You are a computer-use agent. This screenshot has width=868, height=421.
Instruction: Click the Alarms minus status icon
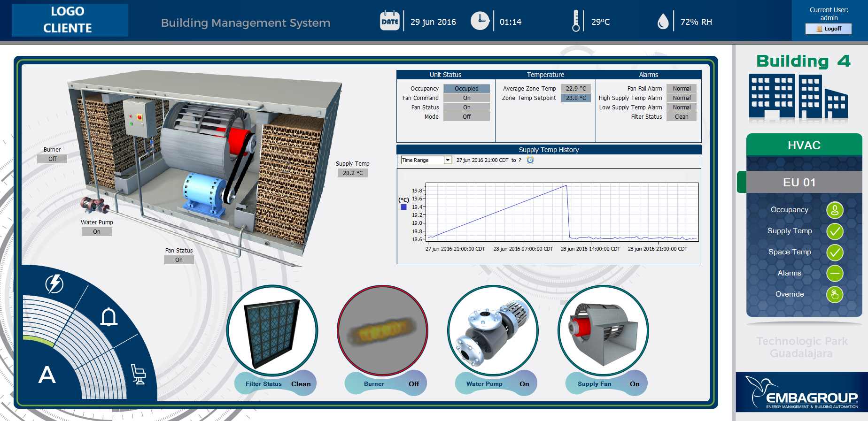click(x=835, y=273)
